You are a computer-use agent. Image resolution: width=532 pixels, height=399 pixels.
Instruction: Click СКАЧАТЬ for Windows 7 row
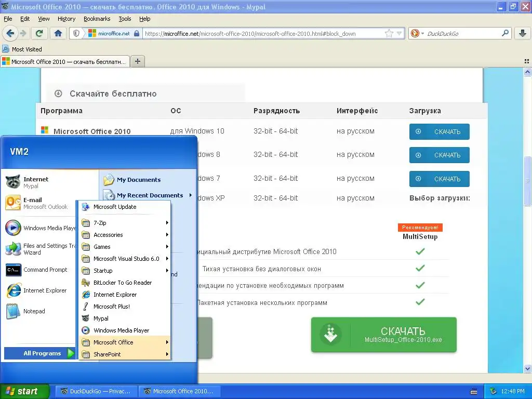pos(439,179)
